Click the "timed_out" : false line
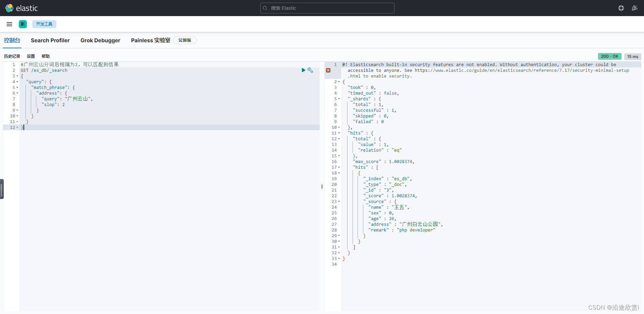Screen dimensions: 644x314 373,93
